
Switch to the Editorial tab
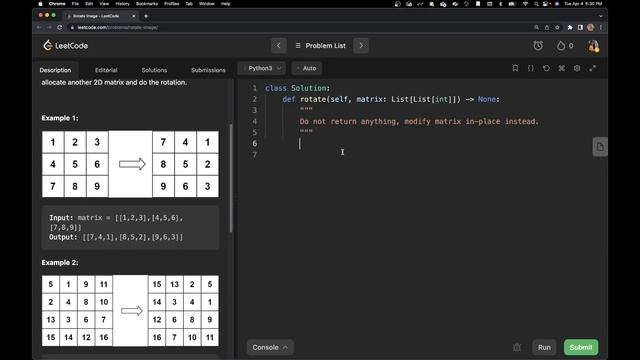pyautogui.click(x=106, y=70)
